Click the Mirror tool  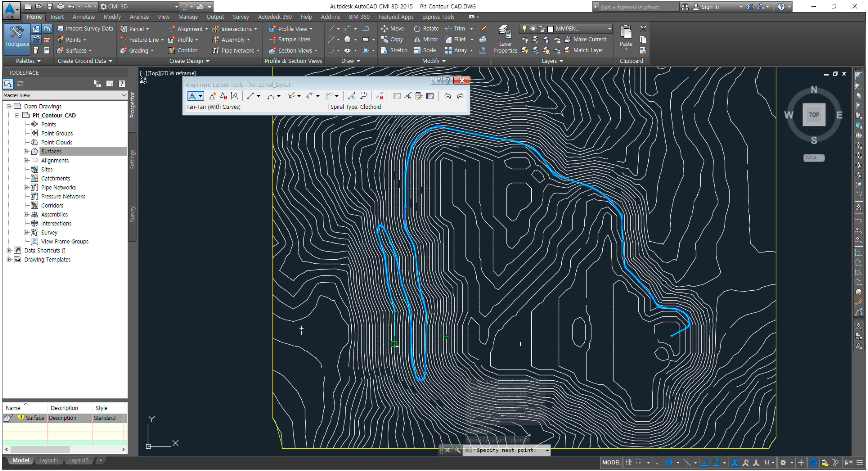point(426,39)
